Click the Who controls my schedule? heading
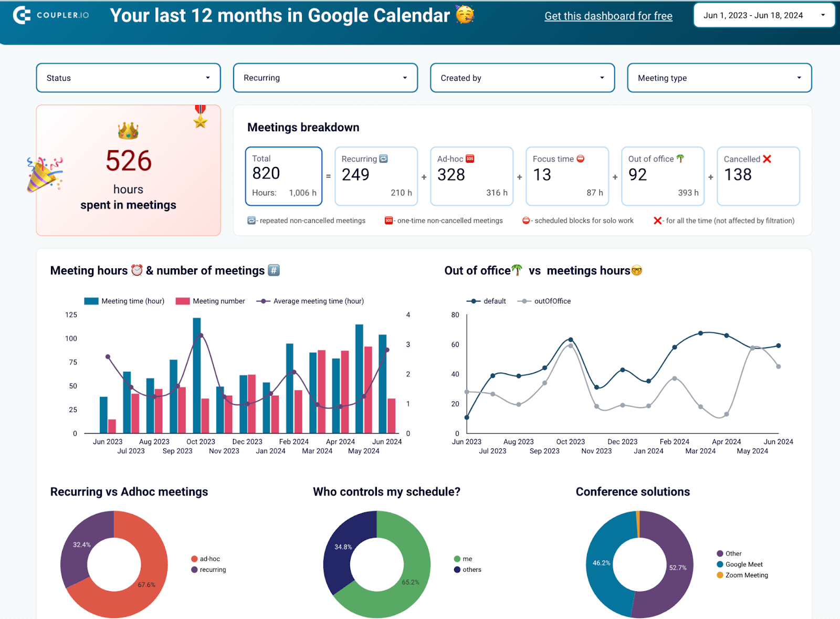840x619 pixels. tap(386, 491)
